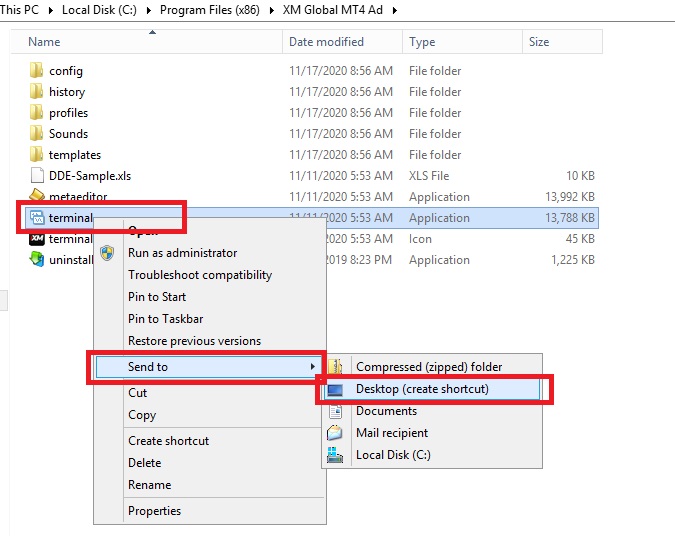The image size is (675, 536).
Task: Click the Sounds folder icon
Action: [36, 134]
